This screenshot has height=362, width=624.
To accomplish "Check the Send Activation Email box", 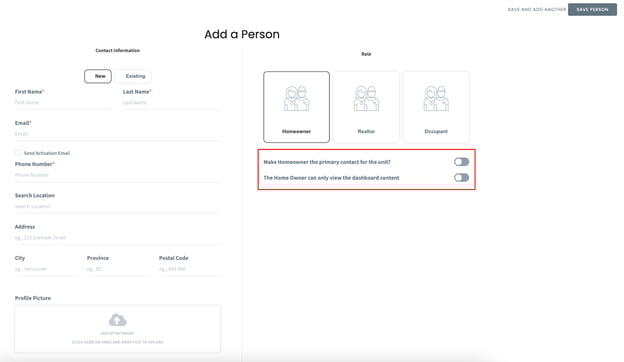I will (18, 153).
